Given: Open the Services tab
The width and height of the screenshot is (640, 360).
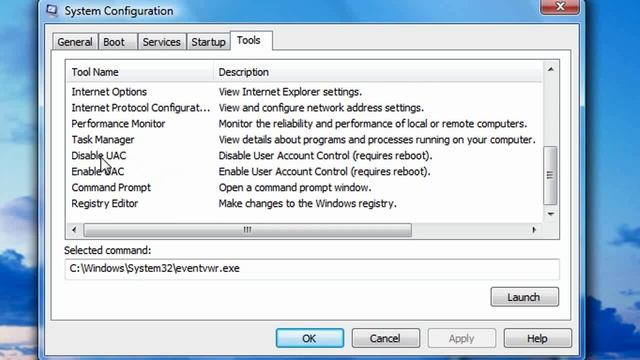Looking at the screenshot, I should (162, 42).
